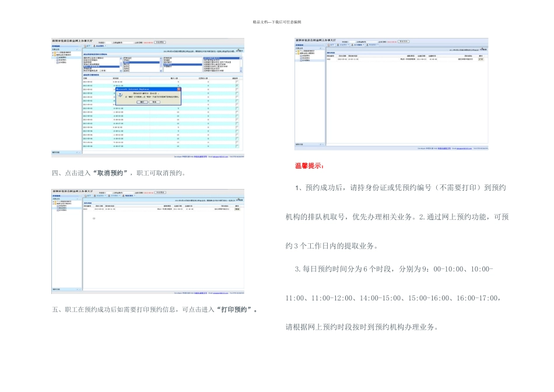Viewport: 554px width, 392px height.
Task: Click the 取消 cancel button in the Internet Explorer dialog
Action: (155, 102)
